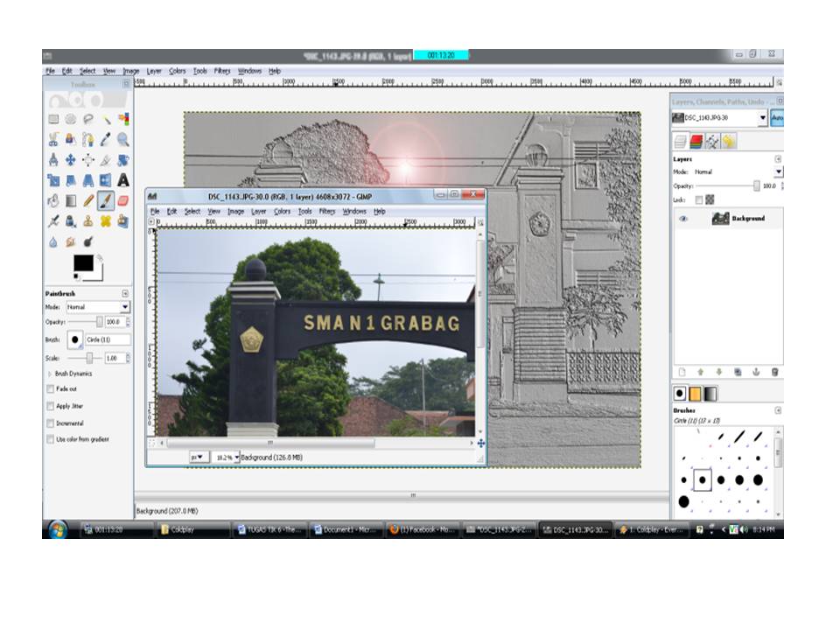Viewport: 840px width, 630px height.
Task: Open the Windows menu in back GIMP window
Action: (x=249, y=71)
